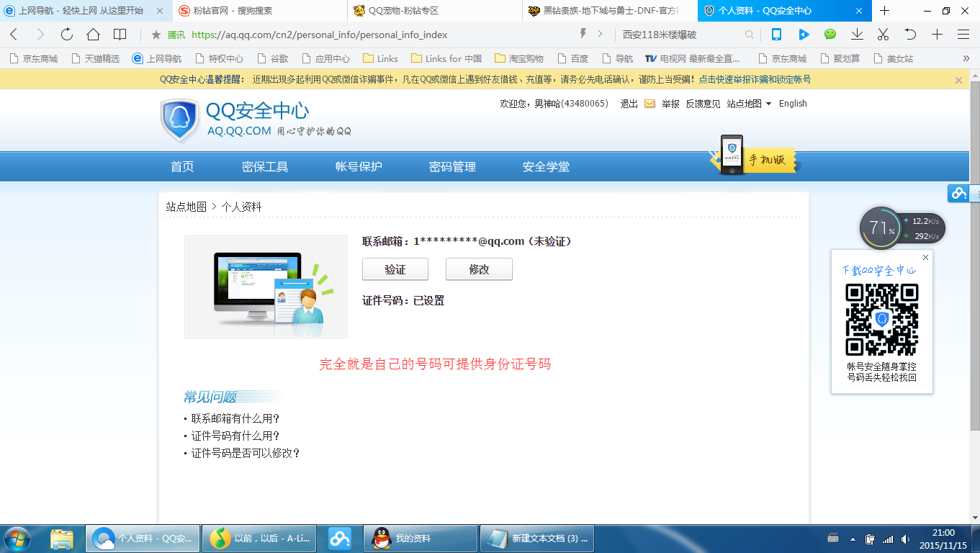
Task: Open 密保工具 in the navigation bar
Action: pos(265,166)
